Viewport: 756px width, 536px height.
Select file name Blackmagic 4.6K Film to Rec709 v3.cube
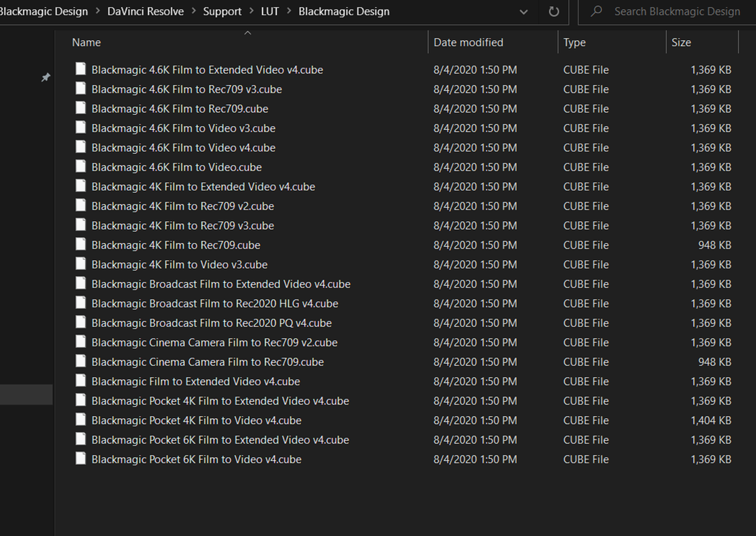186,89
